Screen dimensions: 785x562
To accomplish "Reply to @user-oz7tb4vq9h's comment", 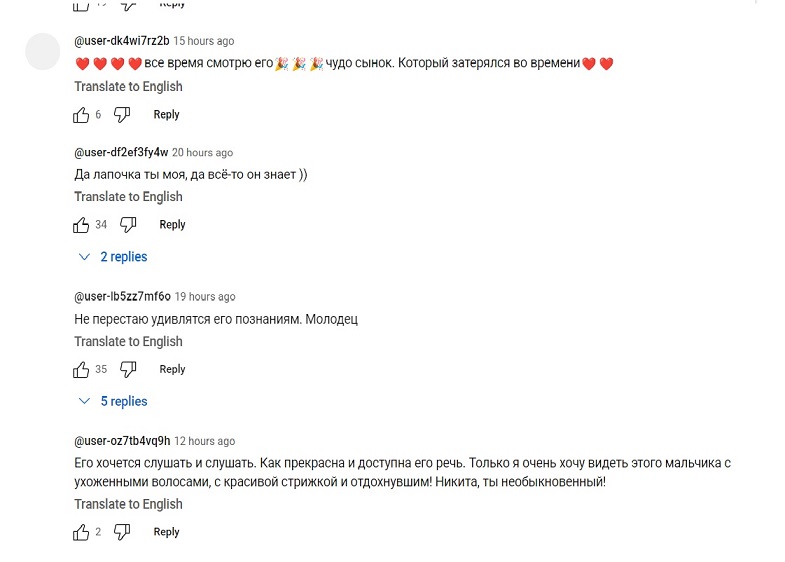I will tap(166, 532).
